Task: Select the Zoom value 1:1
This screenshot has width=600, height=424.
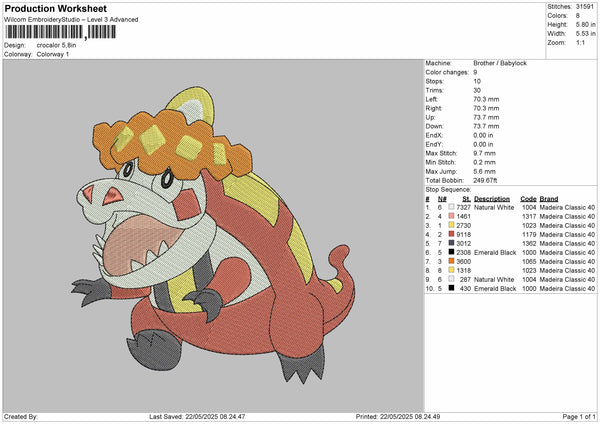Action: pyautogui.click(x=580, y=42)
